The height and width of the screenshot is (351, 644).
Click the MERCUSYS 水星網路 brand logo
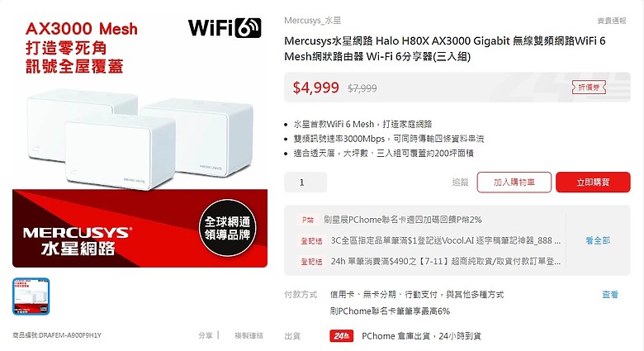coord(77,242)
